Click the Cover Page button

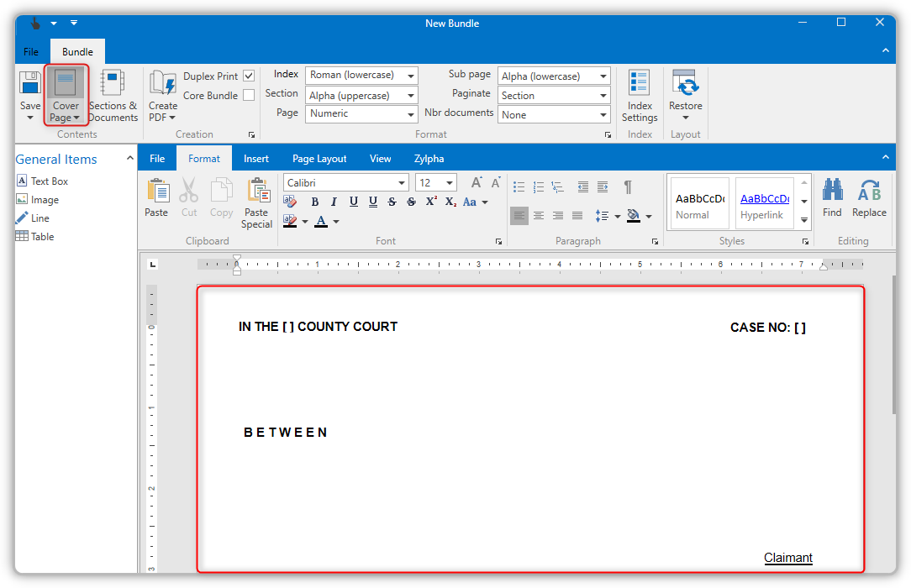tap(66, 93)
